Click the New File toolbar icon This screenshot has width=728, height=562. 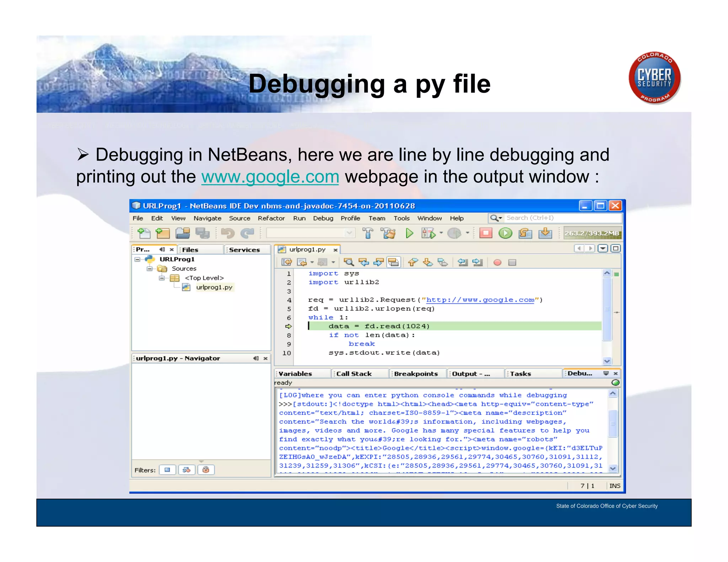tap(144, 233)
